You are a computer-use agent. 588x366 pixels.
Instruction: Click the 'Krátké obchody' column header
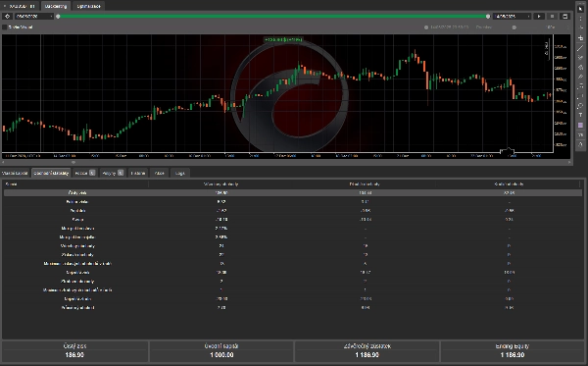coord(509,183)
